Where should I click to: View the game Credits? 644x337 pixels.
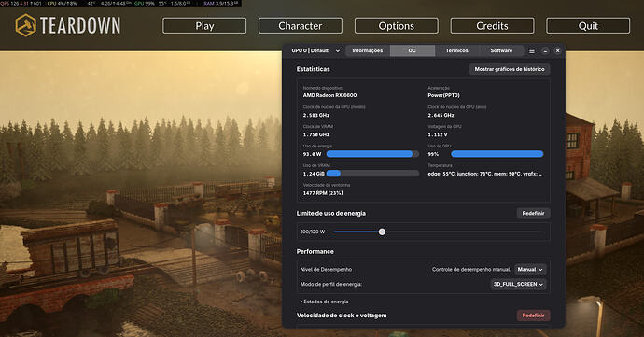[x=493, y=26]
